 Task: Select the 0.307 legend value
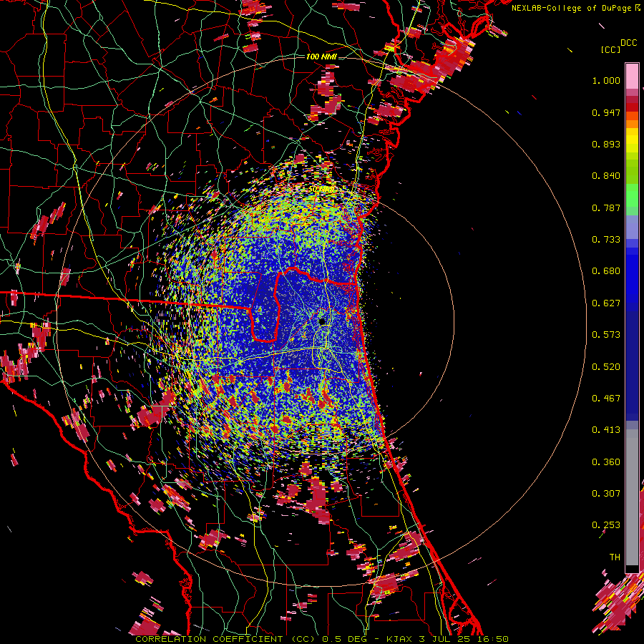point(606,494)
